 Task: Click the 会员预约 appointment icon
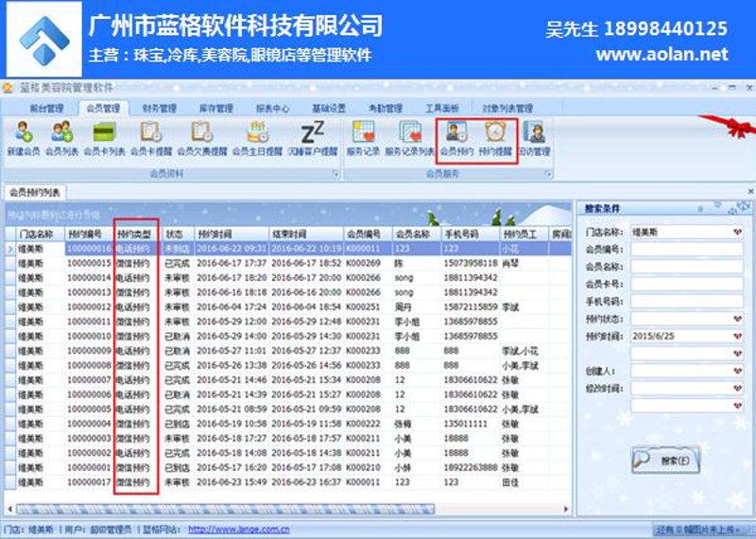[x=456, y=138]
